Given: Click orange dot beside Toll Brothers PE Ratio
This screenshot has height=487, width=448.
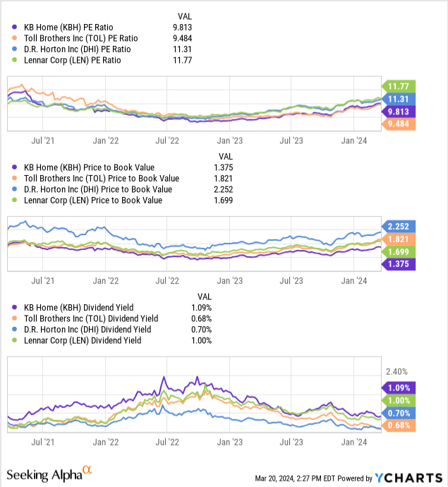Looking at the screenshot, I should tap(14, 38).
